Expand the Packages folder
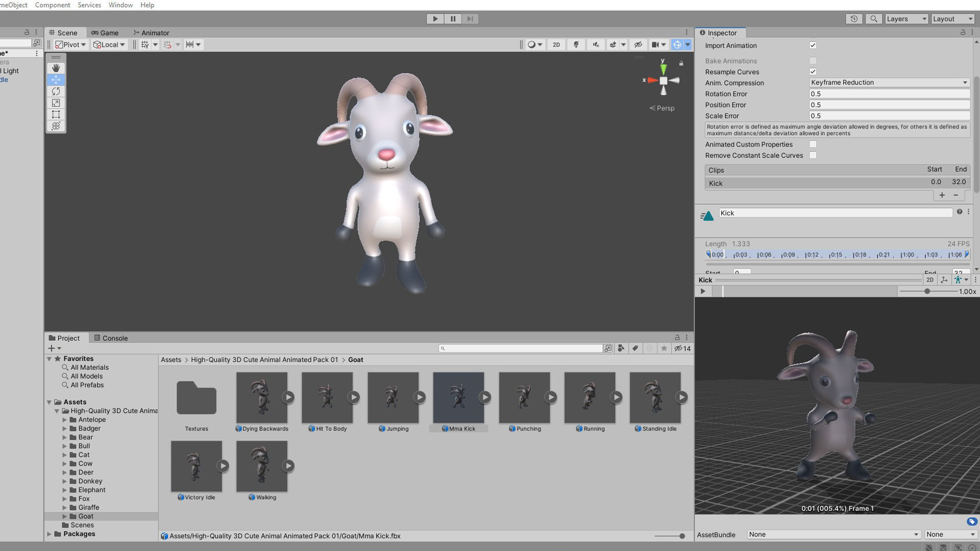980x551 pixels. tap(50, 534)
